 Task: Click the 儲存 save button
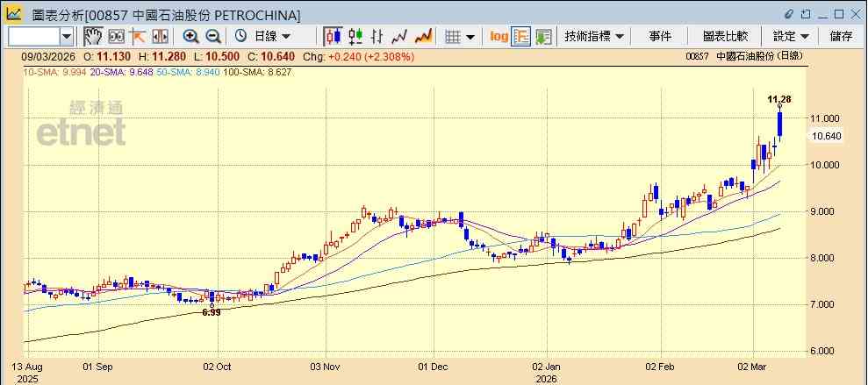click(x=841, y=37)
